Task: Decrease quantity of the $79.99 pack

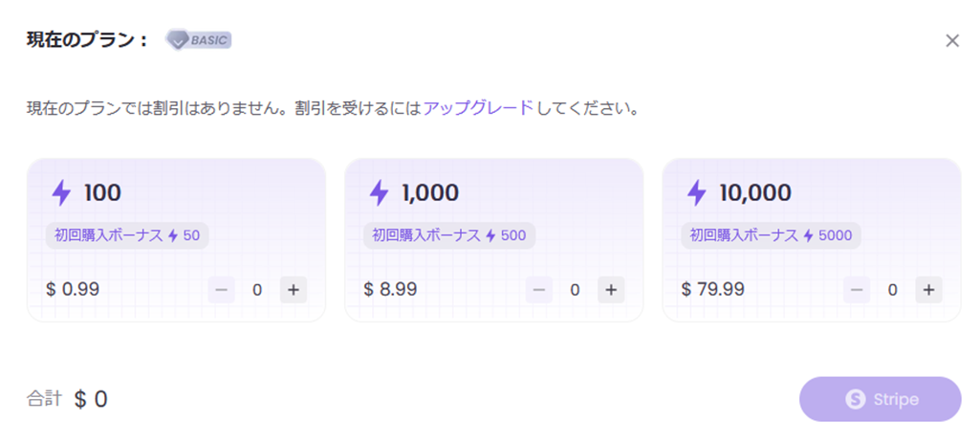Action: 857,290
